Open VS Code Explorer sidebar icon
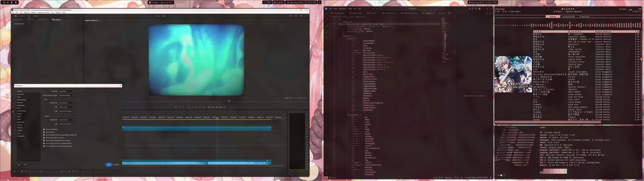 click(x=326, y=14)
